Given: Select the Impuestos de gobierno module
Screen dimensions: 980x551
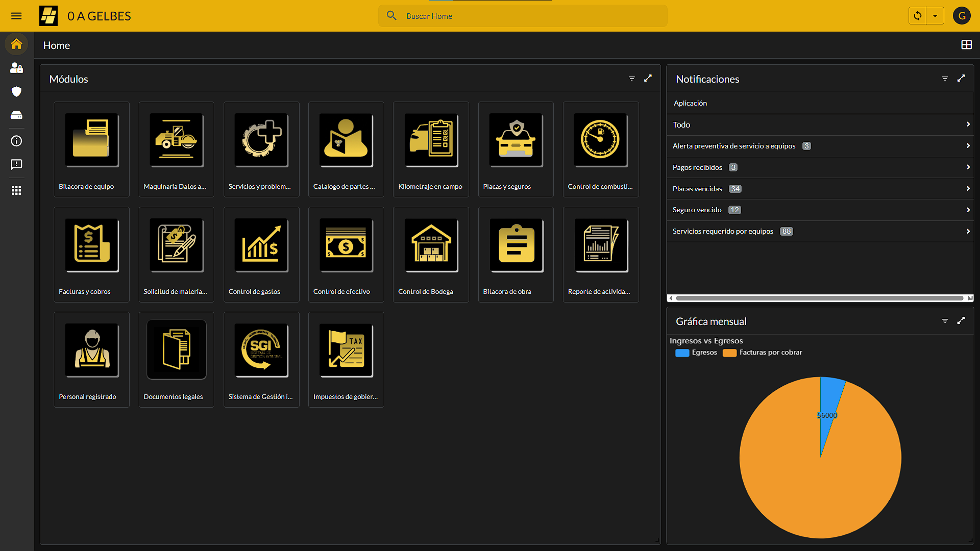Looking at the screenshot, I should coord(346,359).
